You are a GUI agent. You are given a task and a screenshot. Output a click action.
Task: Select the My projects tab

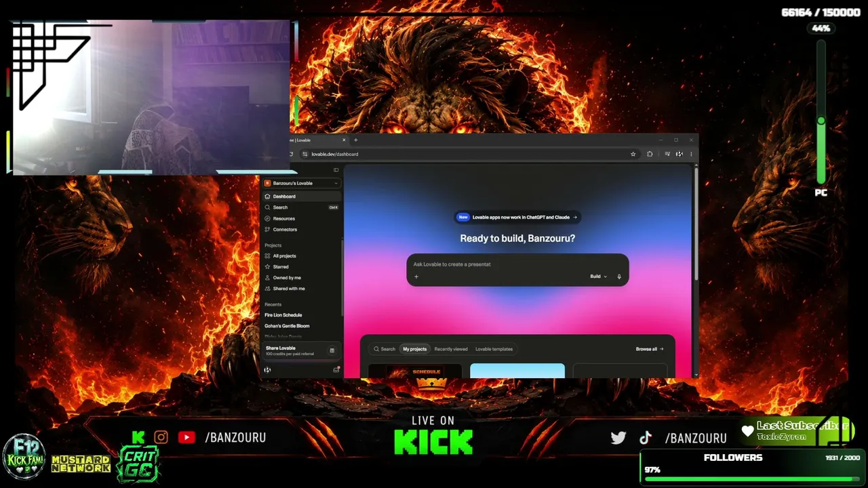click(x=415, y=349)
